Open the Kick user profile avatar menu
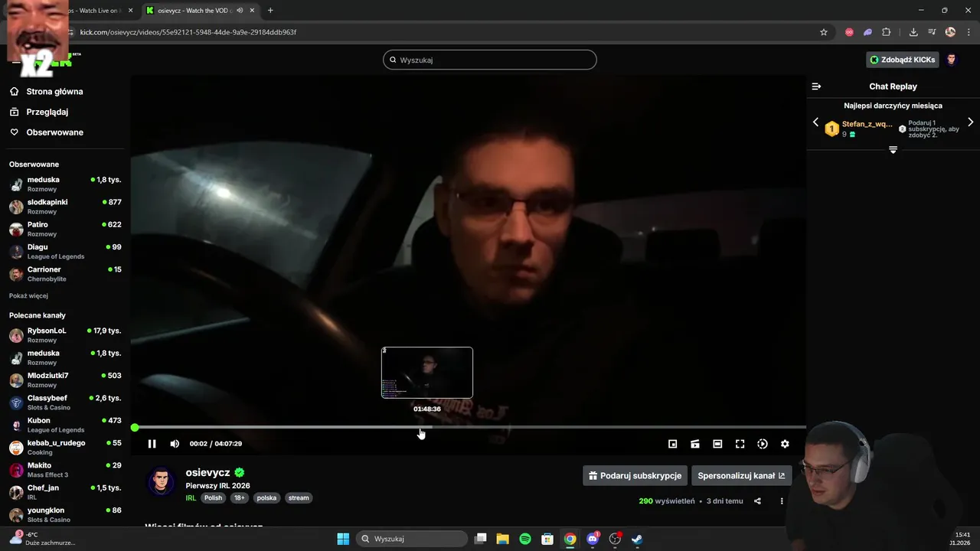 click(952, 60)
